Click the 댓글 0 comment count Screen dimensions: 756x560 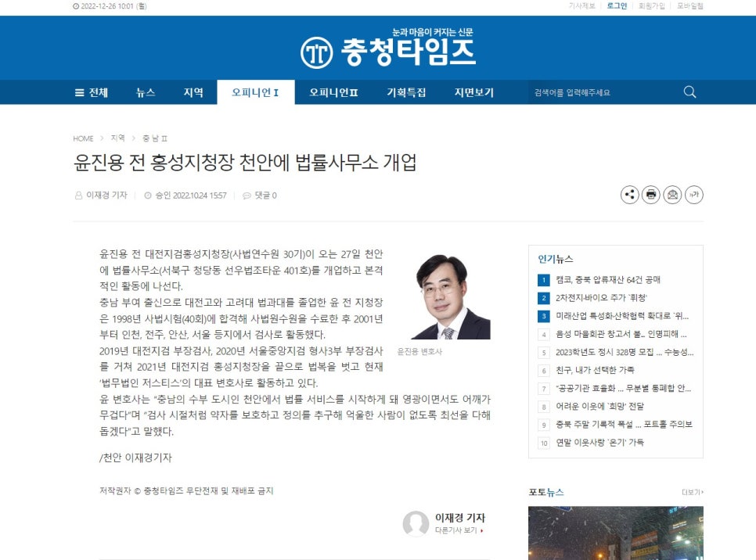coord(260,196)
